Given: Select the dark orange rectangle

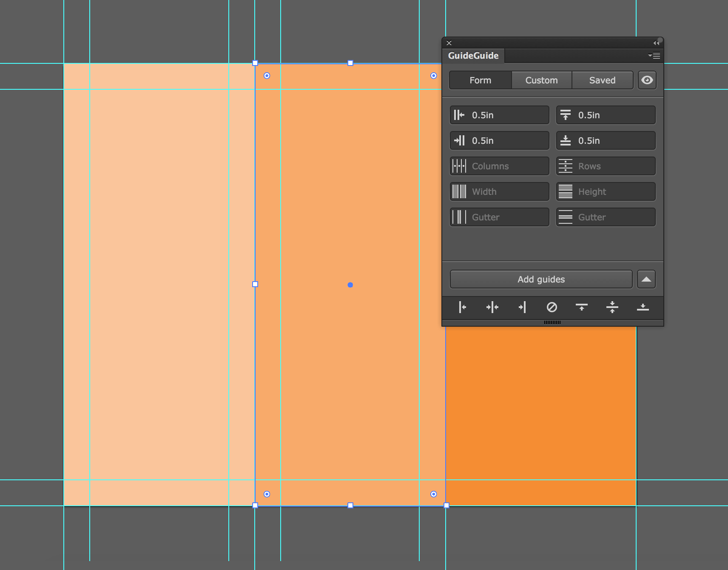Looking at the screenshot, I should (x=541, y=416).
